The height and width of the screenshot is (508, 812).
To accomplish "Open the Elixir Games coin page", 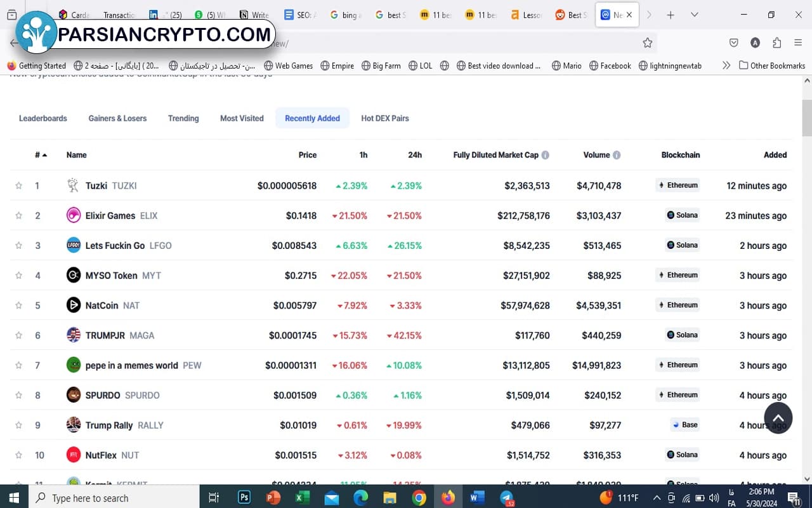I will (x=110, y=216).
